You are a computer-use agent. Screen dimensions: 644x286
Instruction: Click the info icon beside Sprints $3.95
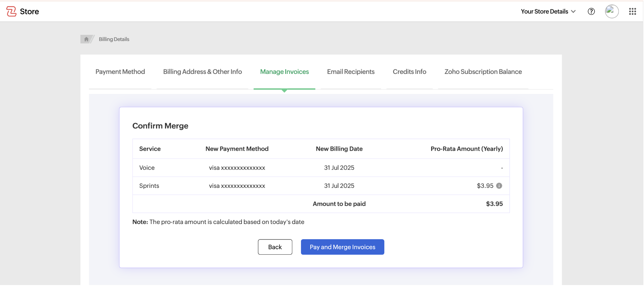pyautogui.click(x=499, y=186)
